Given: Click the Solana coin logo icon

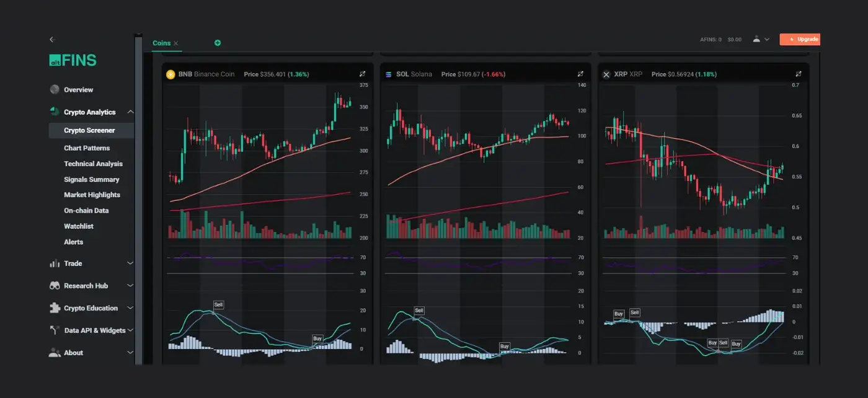Looking at the screenshot, I should (389, 74).
